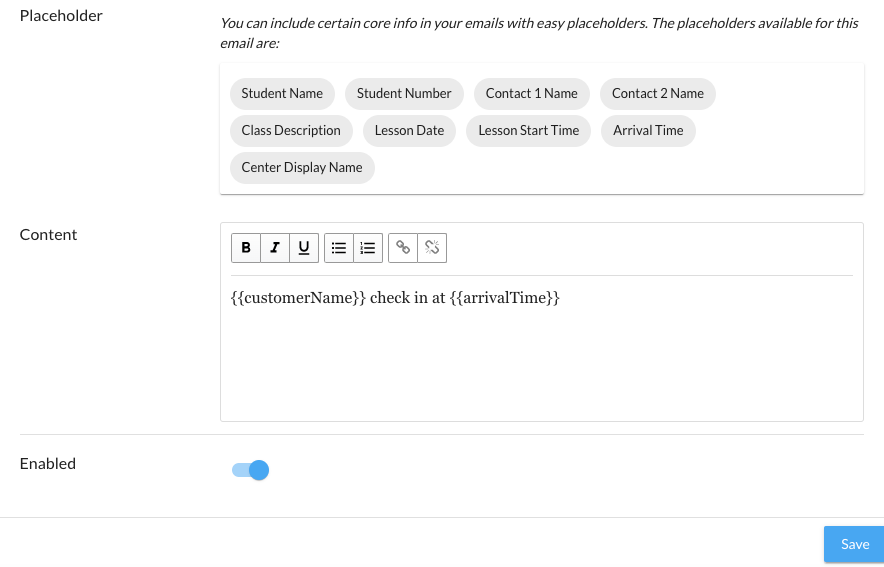Insert a bulleted list
This screenshot has height=567, width=884.
[x=339, y=248]
